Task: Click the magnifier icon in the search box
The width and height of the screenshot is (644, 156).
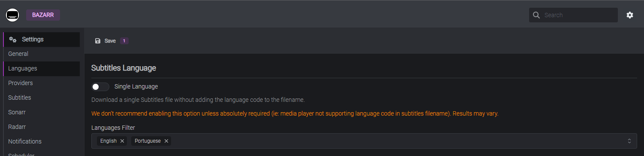Action: pos(536,15)
